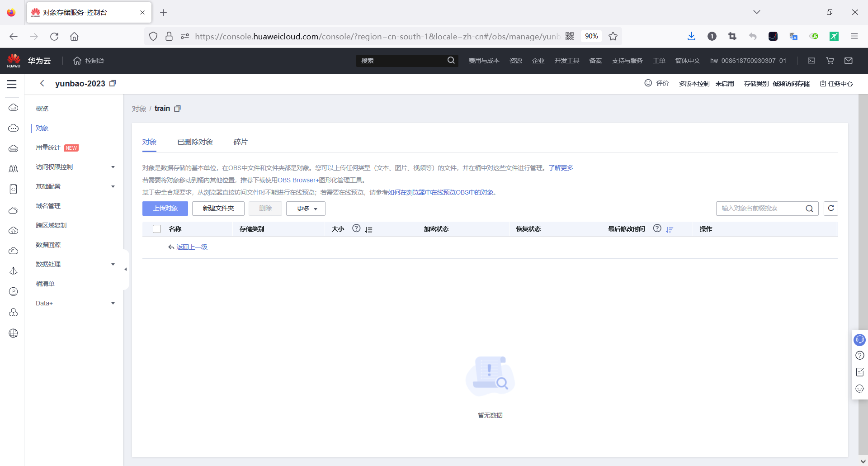Open the globe icon in left sidebar

[13, 333]
